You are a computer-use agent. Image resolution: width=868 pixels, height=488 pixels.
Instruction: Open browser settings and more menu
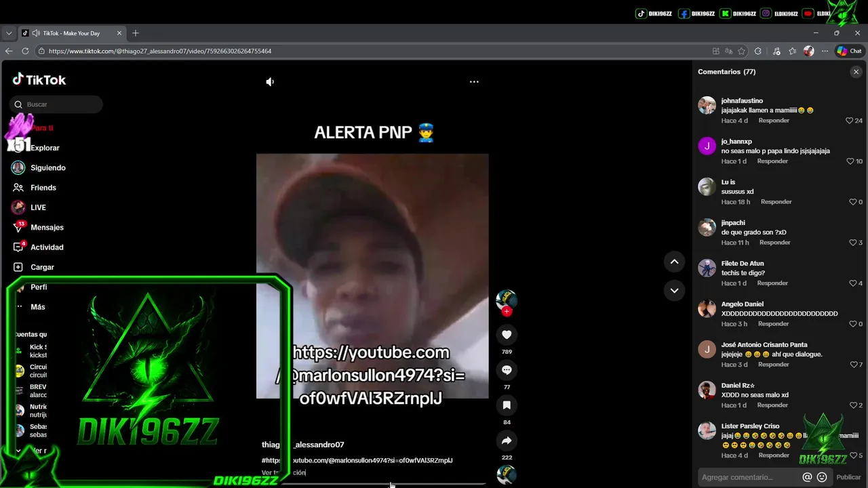tap(825, 51)
